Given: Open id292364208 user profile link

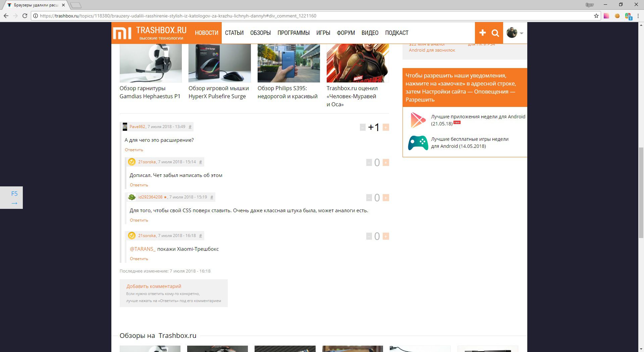Looking at the screenshot, I should (150, 197).
